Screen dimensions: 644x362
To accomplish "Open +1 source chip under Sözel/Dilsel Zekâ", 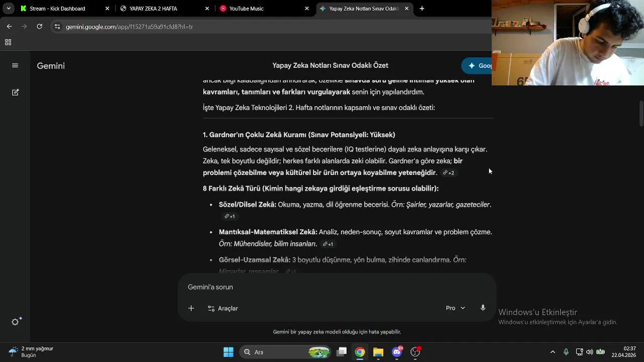I will (x=229, y=216).
